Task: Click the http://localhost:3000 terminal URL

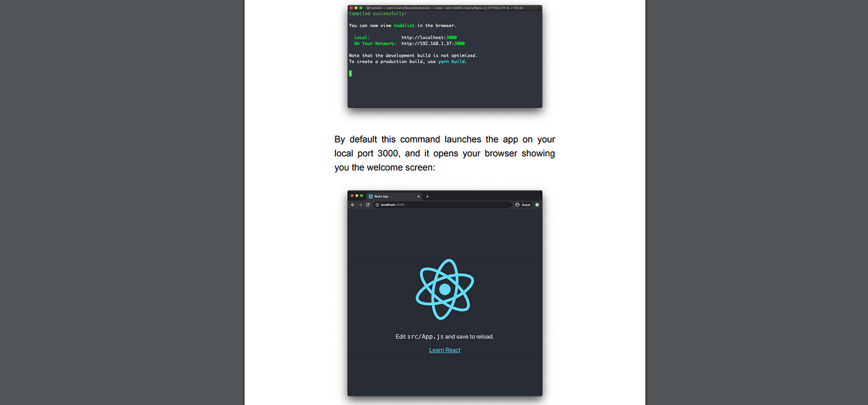Action: coord(429,37)
